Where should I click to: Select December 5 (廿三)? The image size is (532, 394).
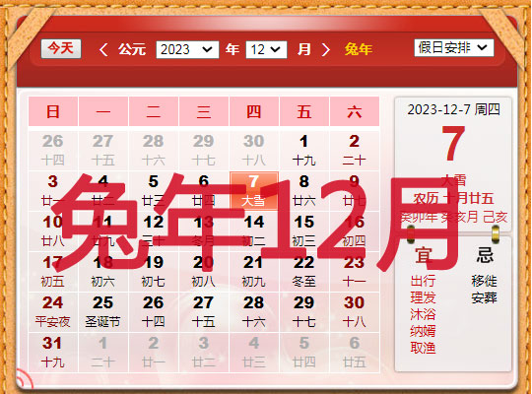coord(154,191)
